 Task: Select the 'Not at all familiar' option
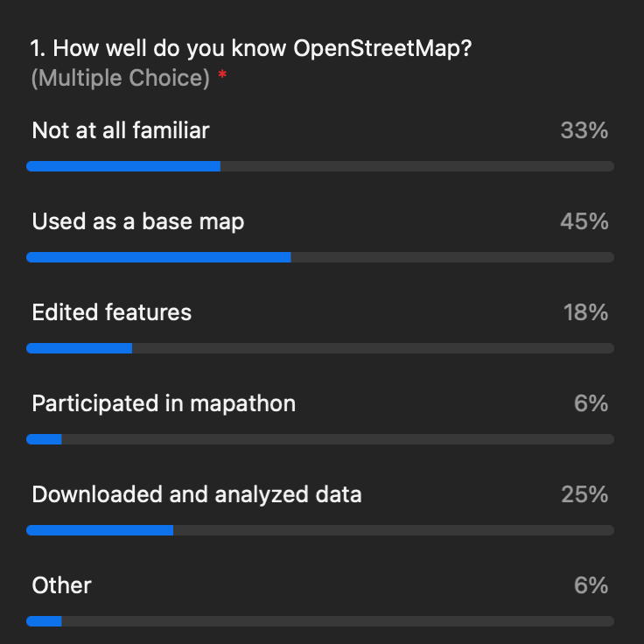tap(121, 130)
